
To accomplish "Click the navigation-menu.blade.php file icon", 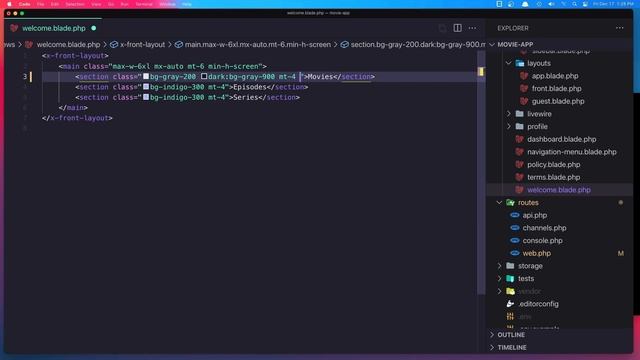I will 519,152.
